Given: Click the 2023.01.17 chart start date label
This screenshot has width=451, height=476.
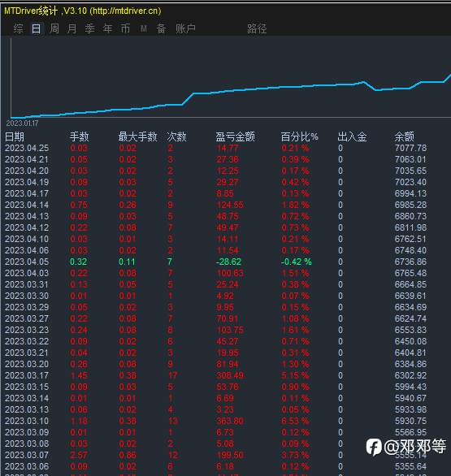Looking at the screenshot, I should (x=22, y=123).
